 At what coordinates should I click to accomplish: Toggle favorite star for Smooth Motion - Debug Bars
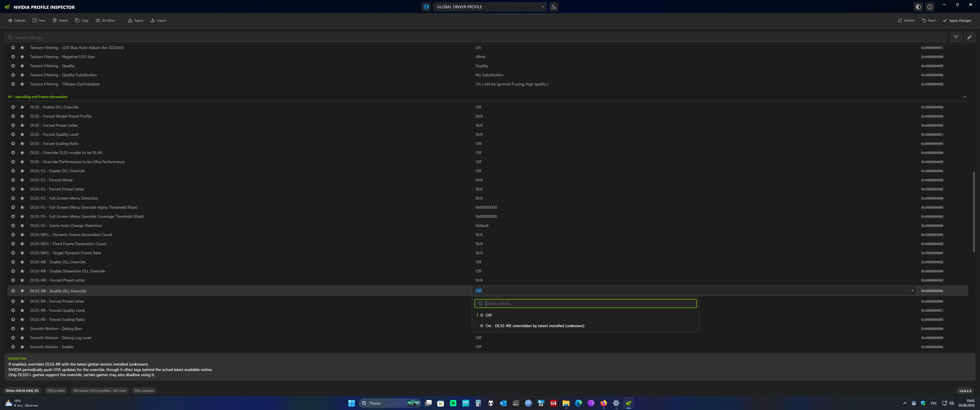22,329
